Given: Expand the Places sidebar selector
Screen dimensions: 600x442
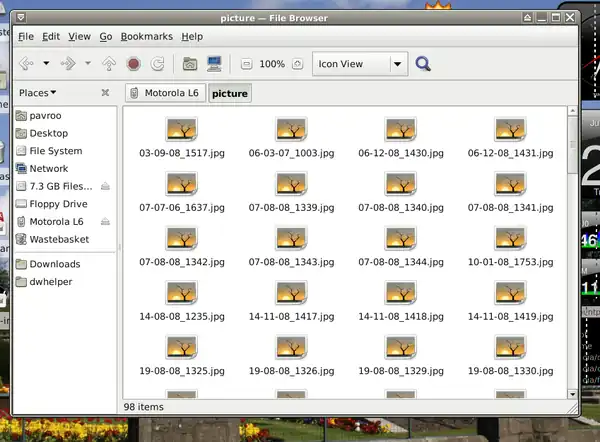Looking at the screenshot, I should (x=37, y=93).
